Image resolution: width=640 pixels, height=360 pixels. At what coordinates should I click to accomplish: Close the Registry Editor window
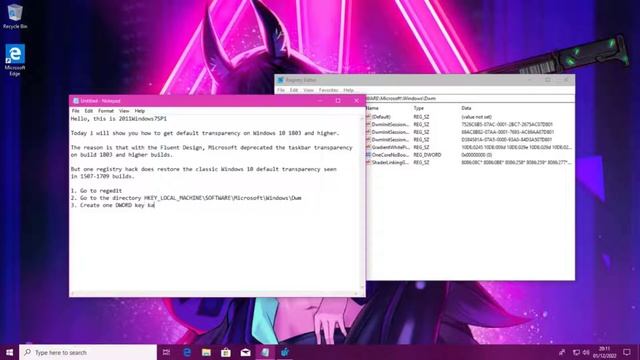point(566,80)
